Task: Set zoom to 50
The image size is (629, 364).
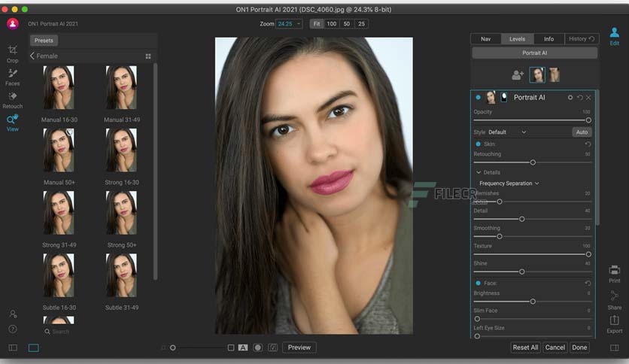Action: coord(347,24)
